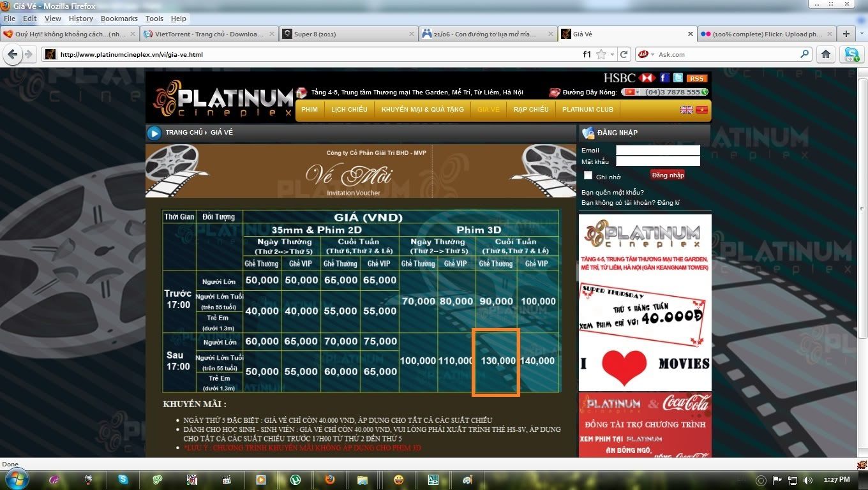The height and width of the screenshot is (490, 868).
Task: Open the bookmark star dropdown arrow
Action: tap(612, 55)
